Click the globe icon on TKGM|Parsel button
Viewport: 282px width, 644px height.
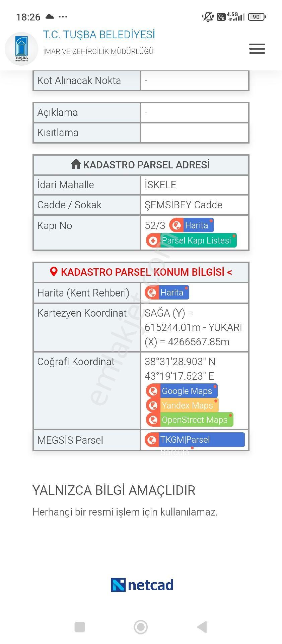153,439
